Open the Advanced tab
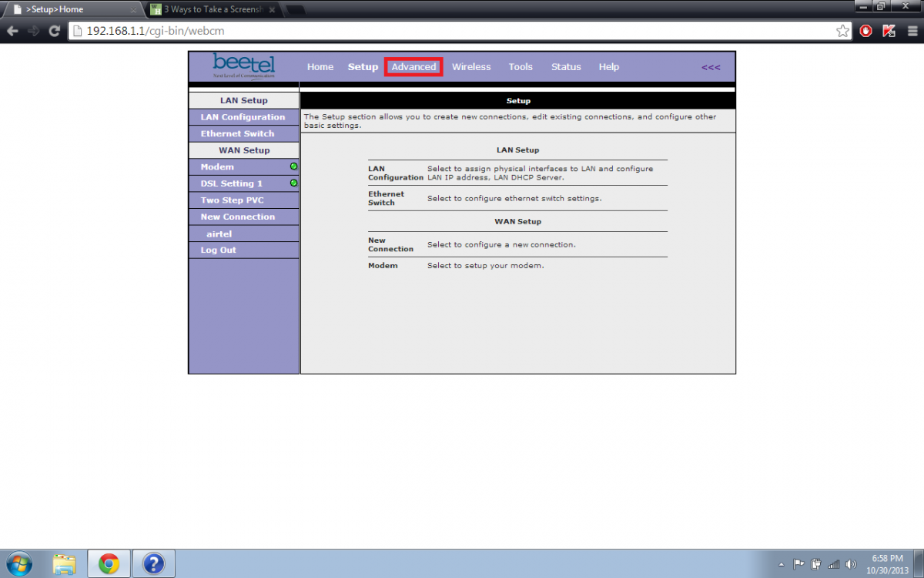The width and height of the screenshot is (924, 578). (413, 67)
